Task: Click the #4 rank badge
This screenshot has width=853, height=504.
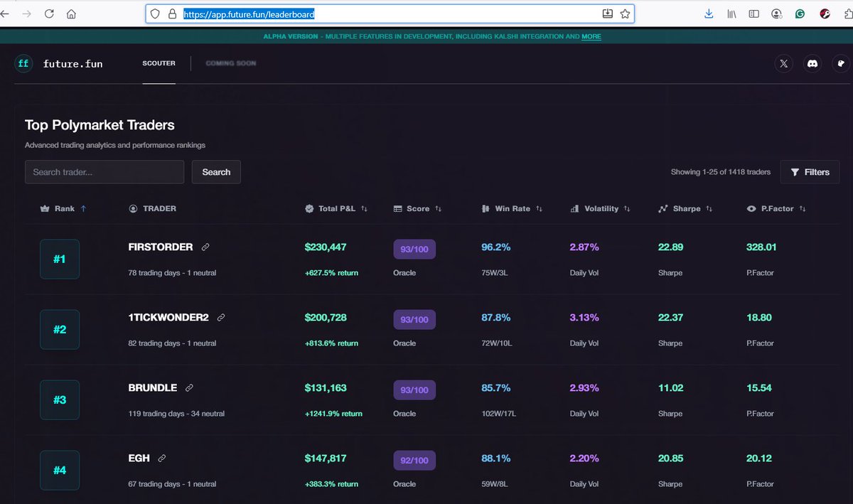Action: pos(60,470)
